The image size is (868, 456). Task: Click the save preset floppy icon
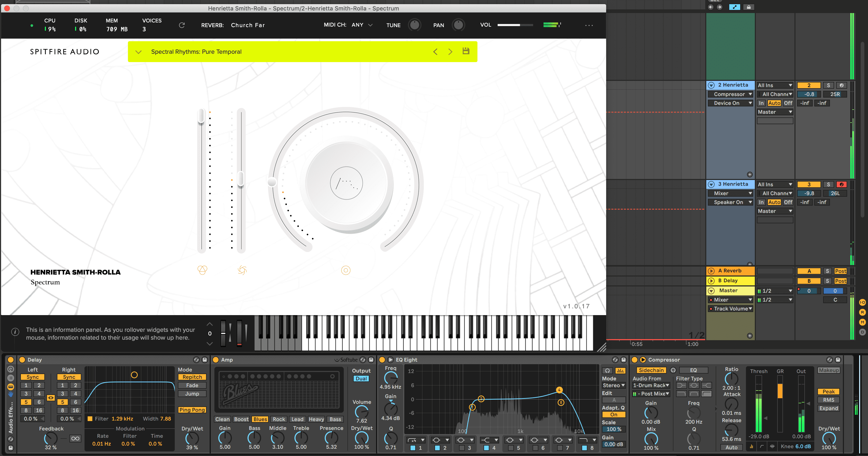pos(466,51)
